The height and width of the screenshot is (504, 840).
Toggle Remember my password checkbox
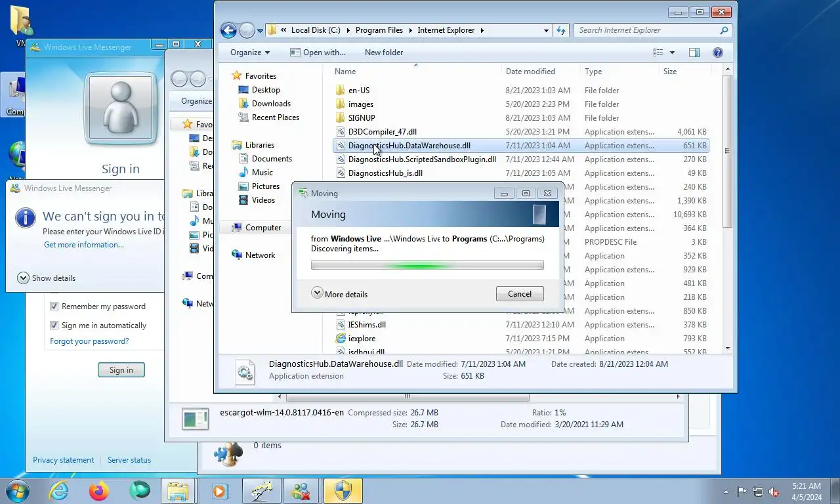coord(54,306)
